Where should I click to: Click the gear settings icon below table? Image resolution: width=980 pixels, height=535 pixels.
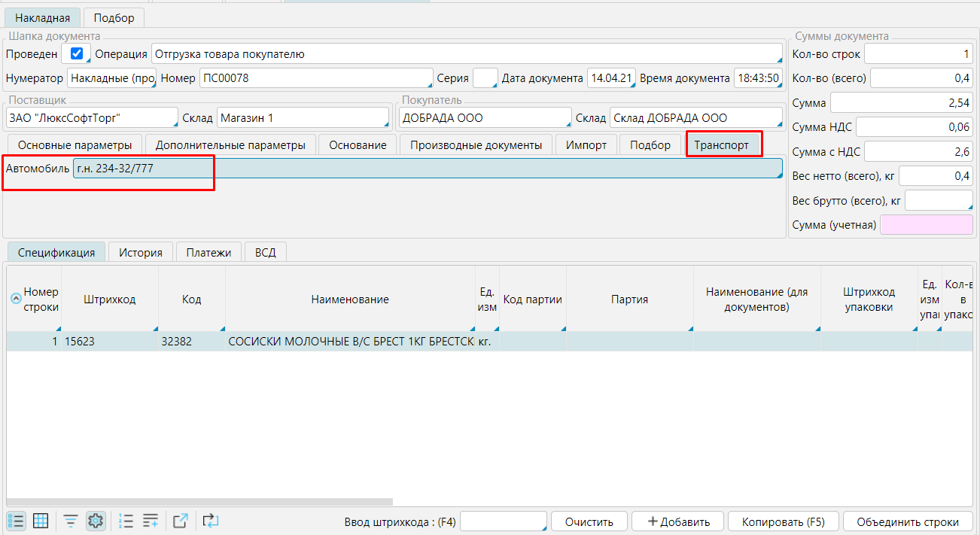click(x=96, y=521)
